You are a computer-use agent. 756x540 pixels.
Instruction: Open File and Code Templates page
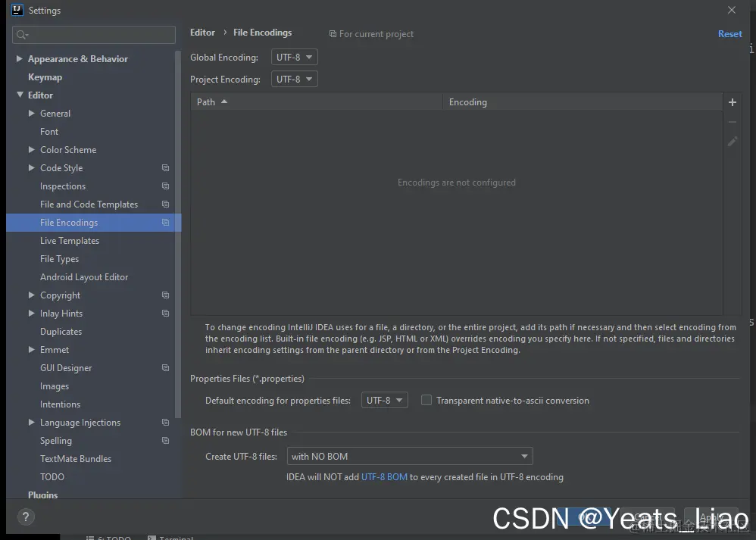tap(89, 204)
